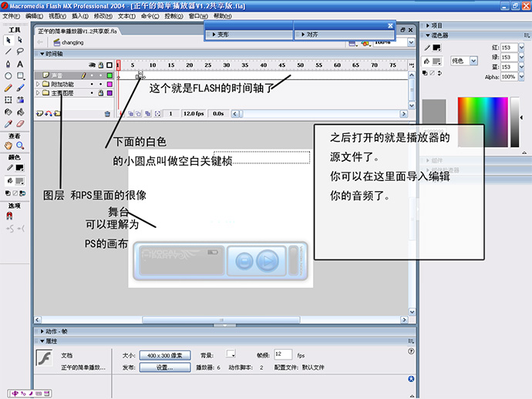Open the Alpha value dropdown arrow
532x399 pixels.
(x=521, y=77)
